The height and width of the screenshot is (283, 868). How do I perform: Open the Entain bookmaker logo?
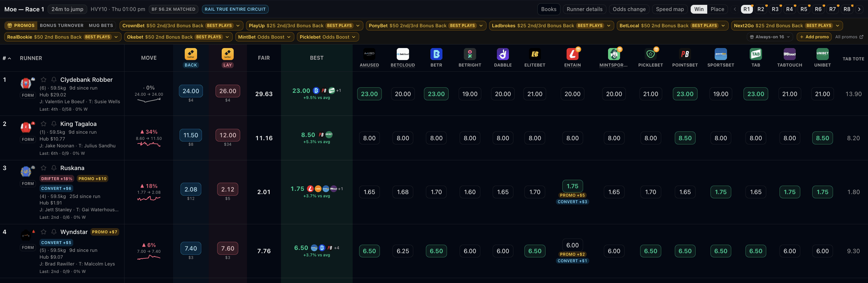pos(572,54)
